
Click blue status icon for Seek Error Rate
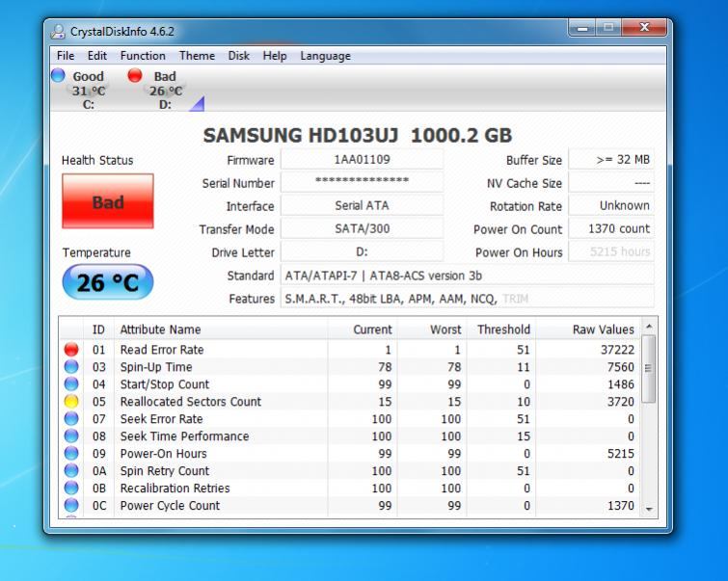[71, 418]
